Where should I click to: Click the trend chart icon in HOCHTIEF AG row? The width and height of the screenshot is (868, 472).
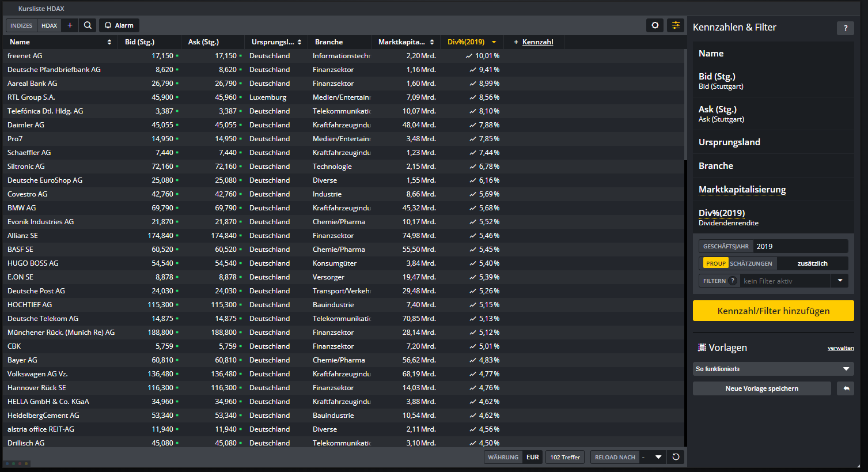point(473,305)
